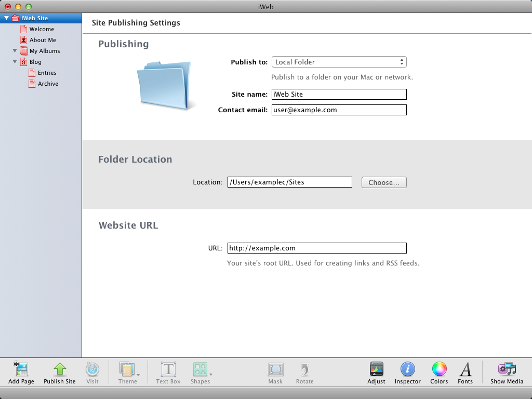Screen dimensions: 532x399
Task: Click the Choose... folder button
Action: (x=384, y=182)
